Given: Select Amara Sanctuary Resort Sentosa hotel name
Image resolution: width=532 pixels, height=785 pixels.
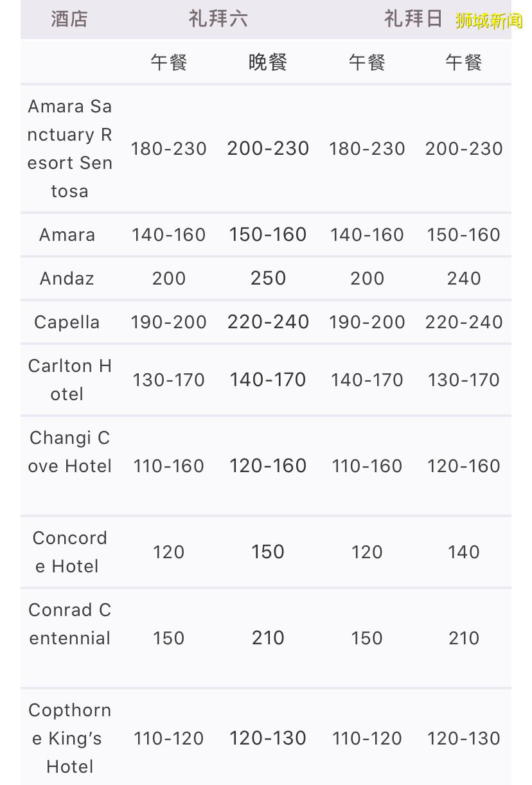Looking at the screenshot, I should pyautogui.click(x=69, y=148).
